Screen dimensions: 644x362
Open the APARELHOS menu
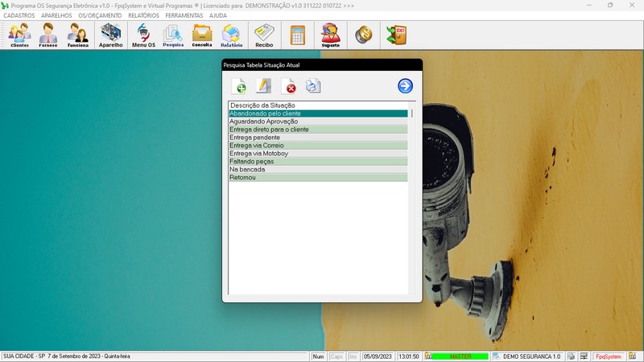[x=56, y=15]
